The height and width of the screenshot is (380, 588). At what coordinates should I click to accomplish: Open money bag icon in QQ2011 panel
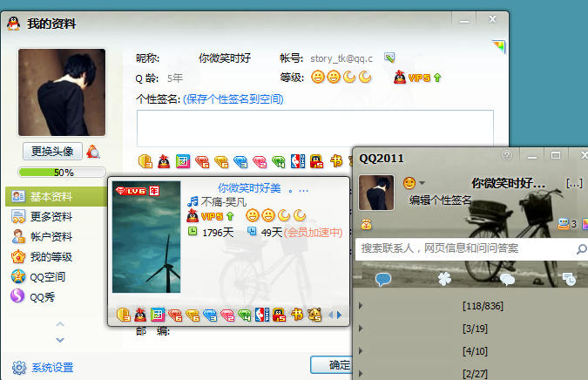click(366, 224)
